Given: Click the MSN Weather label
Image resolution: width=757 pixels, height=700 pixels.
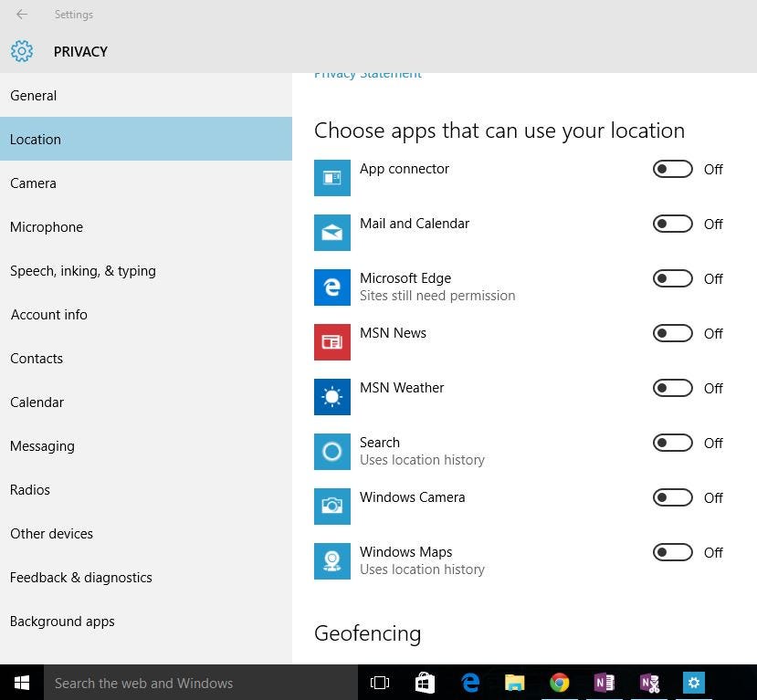Looking at the screenshot, I should (x=402, y=387).
